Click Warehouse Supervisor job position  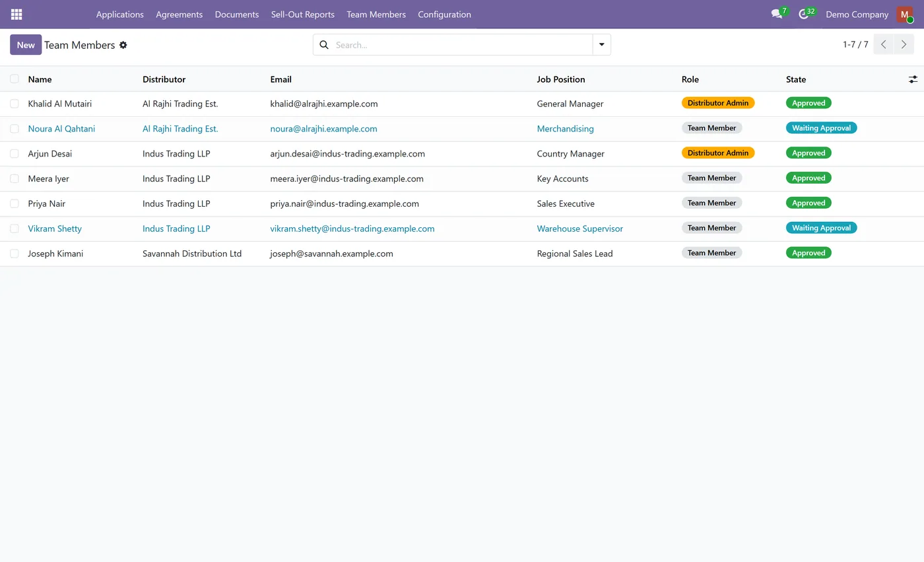click(580, 228)
